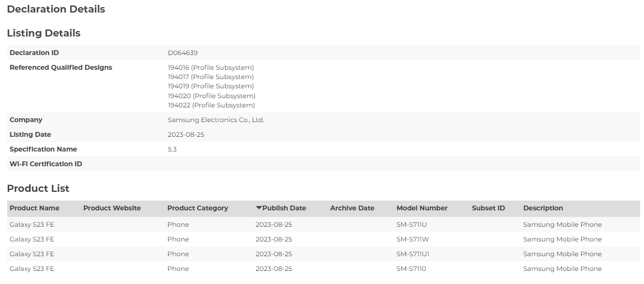Sort by the Product Category header

198,208
